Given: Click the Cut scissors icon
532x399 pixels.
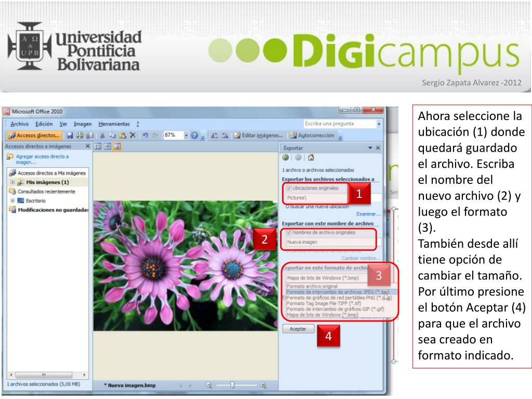Looking at the screenshot, I should point(102,136).
